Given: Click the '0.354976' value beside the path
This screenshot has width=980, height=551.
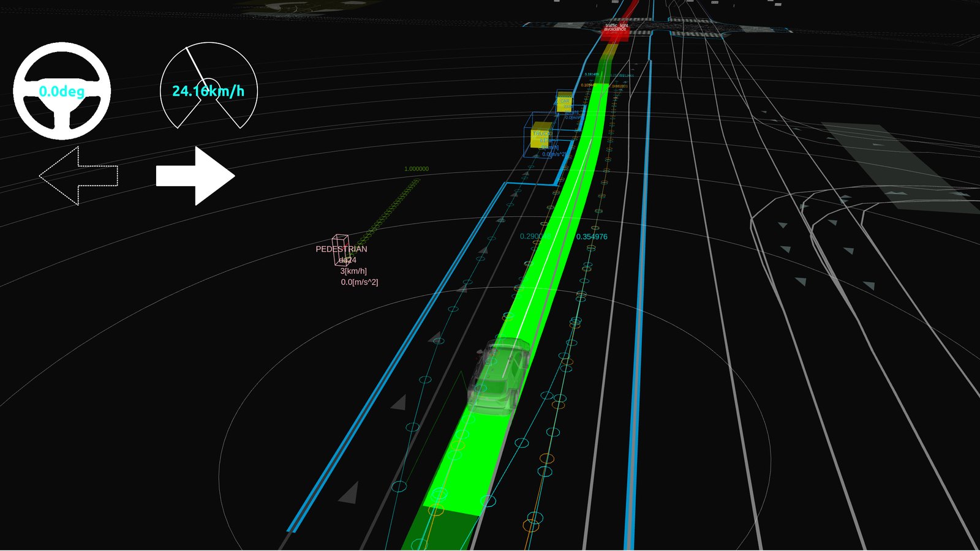Looking at the screenshot, I should (x=592, y=237).
